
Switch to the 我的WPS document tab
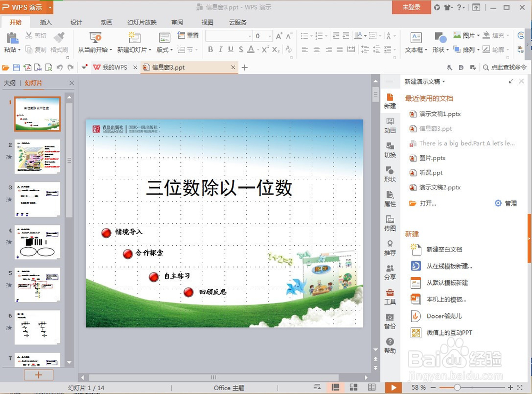click(115, 68)
